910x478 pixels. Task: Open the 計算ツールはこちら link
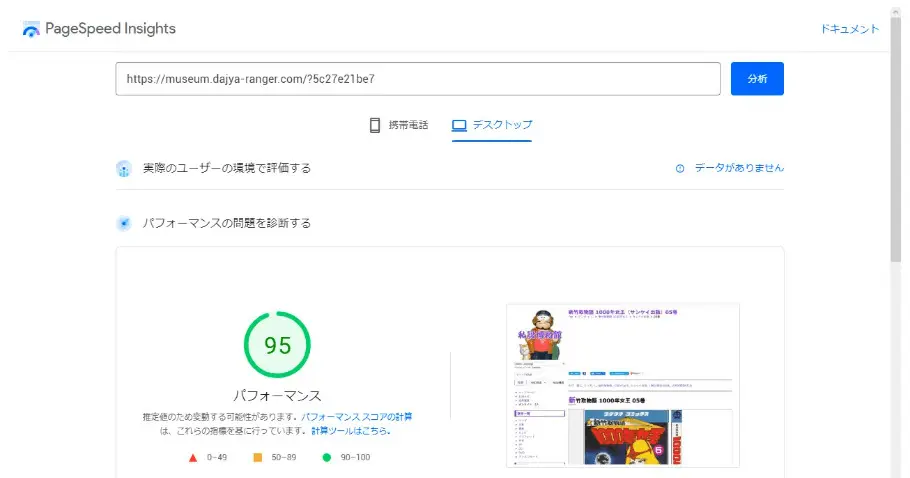coord(351,430)
